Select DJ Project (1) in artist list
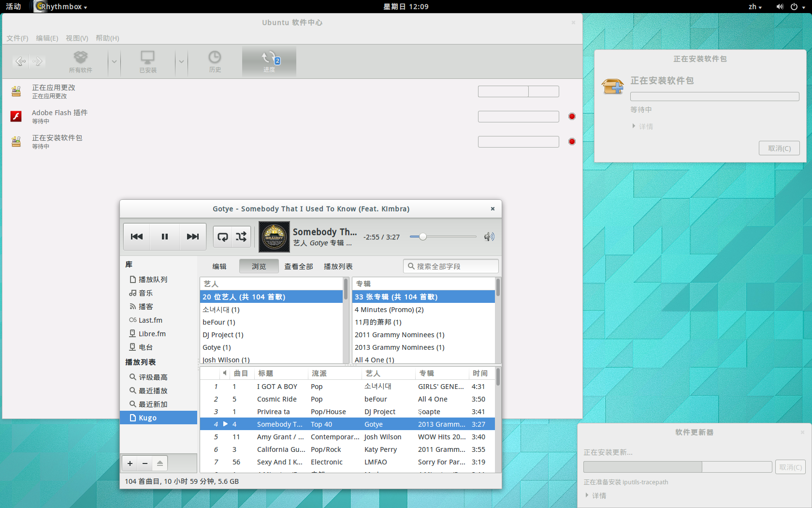812x508 pixels. click(x=271, y=335)
